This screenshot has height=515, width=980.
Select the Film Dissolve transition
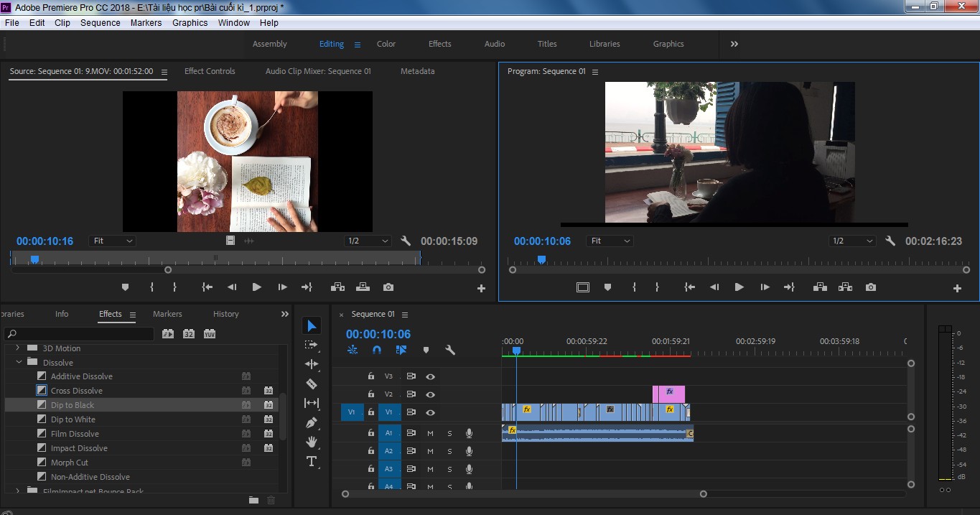[75, 434]
